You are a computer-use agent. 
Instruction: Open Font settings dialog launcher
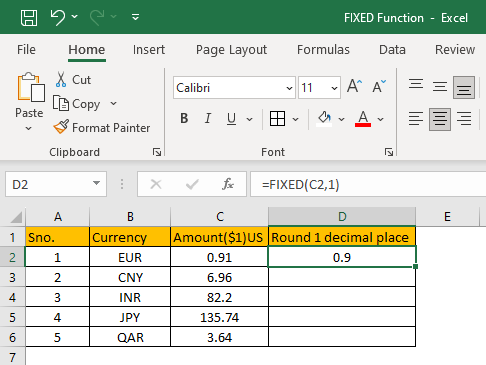coord(389,152)
